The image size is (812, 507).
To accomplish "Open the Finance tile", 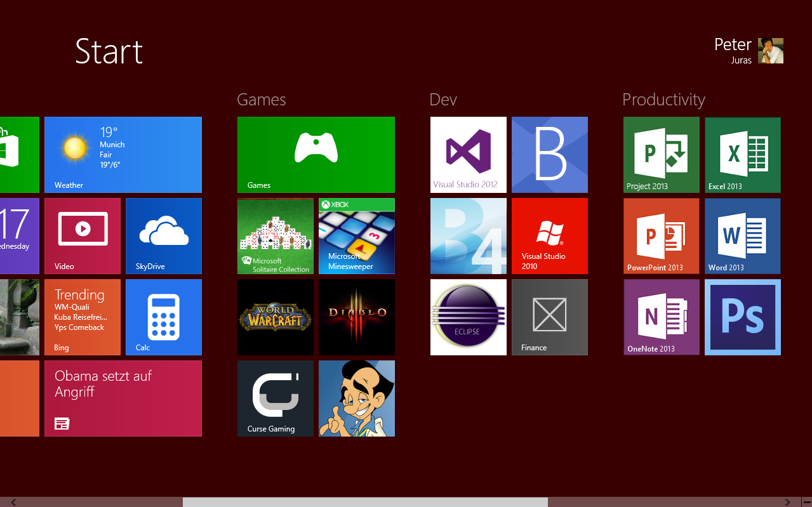I will [550, 317].
